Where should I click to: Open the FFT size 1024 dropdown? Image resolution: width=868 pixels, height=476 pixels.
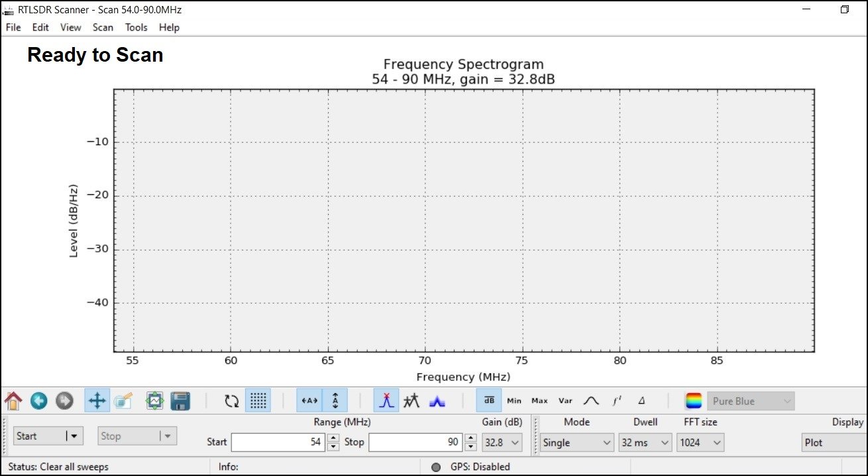700,442
